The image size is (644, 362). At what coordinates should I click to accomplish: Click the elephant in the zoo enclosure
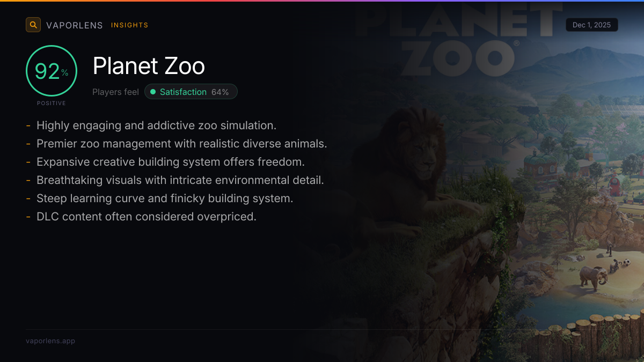point(593,276)
